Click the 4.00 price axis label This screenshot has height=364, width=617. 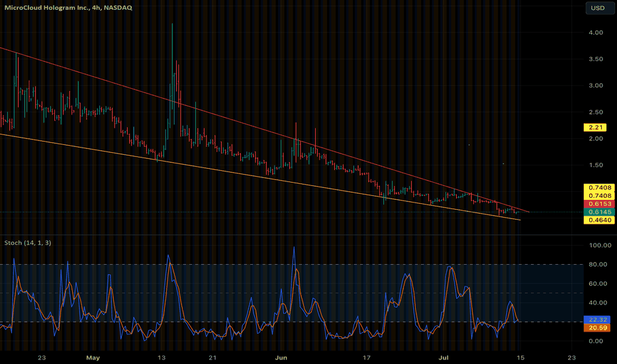pyautogui.click(x=596, y=32)
